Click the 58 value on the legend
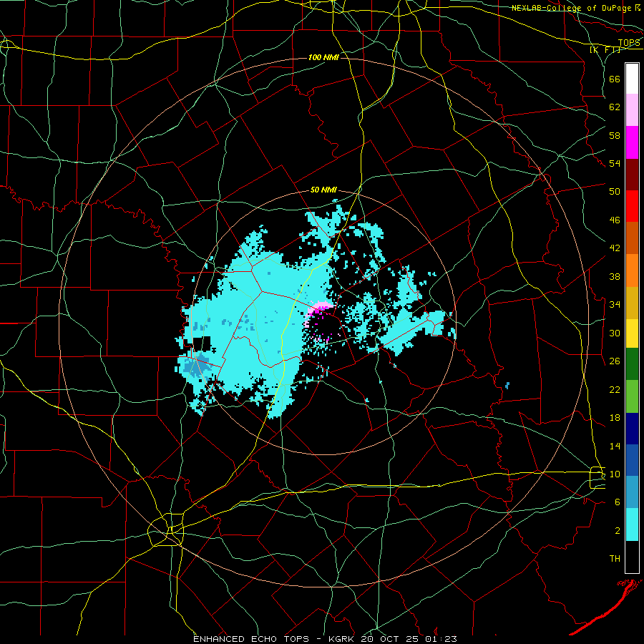644x644 pixels. tap(615, 135)
